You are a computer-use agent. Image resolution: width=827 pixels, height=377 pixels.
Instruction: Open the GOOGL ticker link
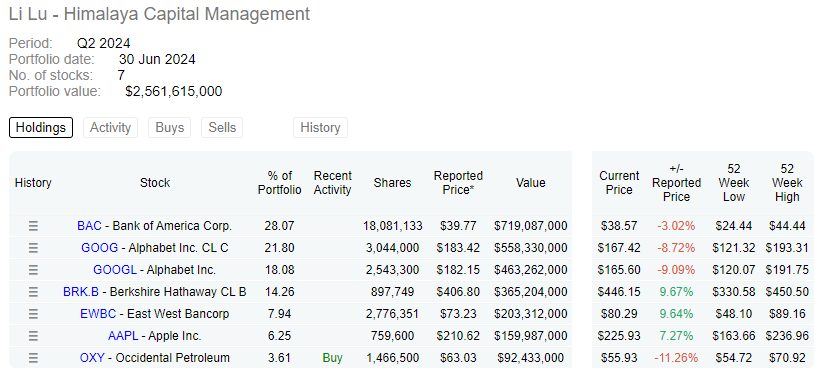click(114, 270)
